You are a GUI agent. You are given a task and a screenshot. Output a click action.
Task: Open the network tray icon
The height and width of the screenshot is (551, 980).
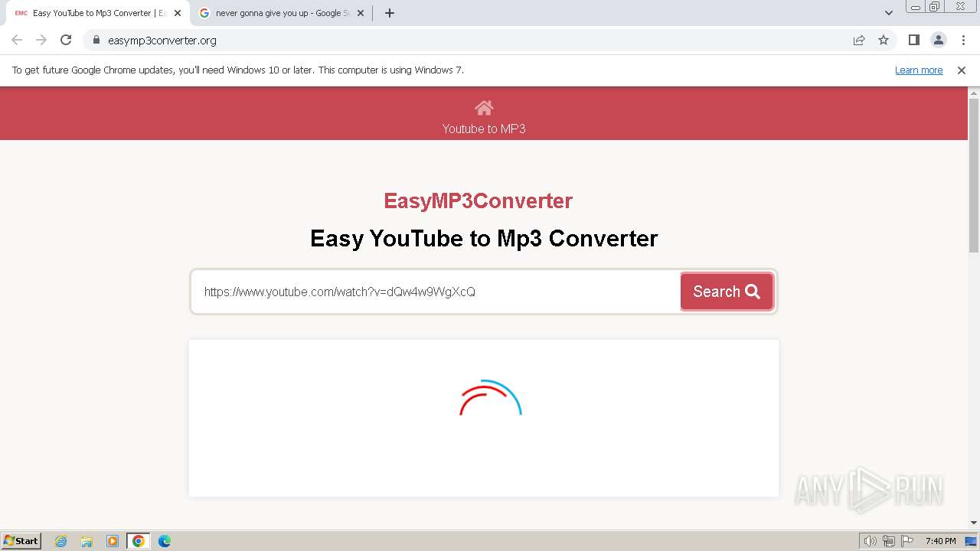[889, 541]
